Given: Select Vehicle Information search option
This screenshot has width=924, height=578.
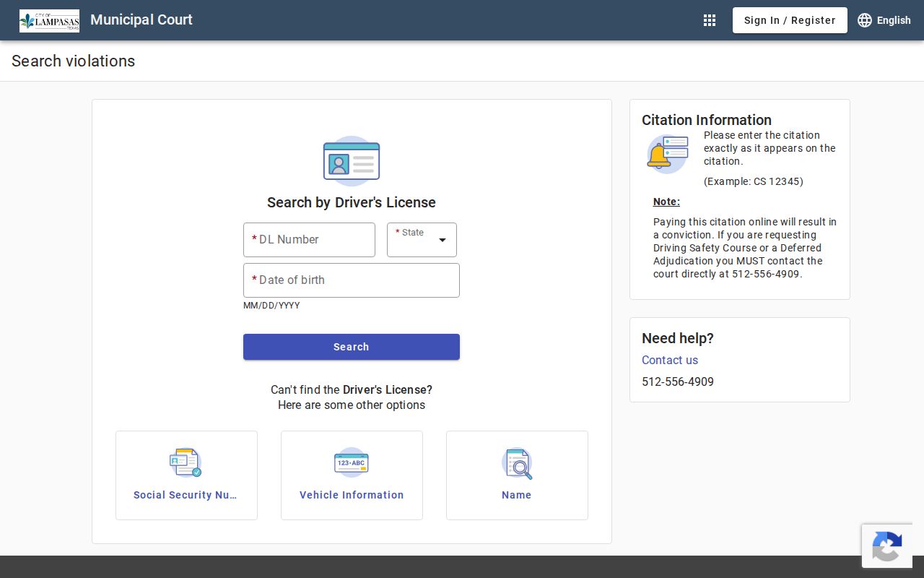Looking at the screenshot, I should [x=352, y=475].
